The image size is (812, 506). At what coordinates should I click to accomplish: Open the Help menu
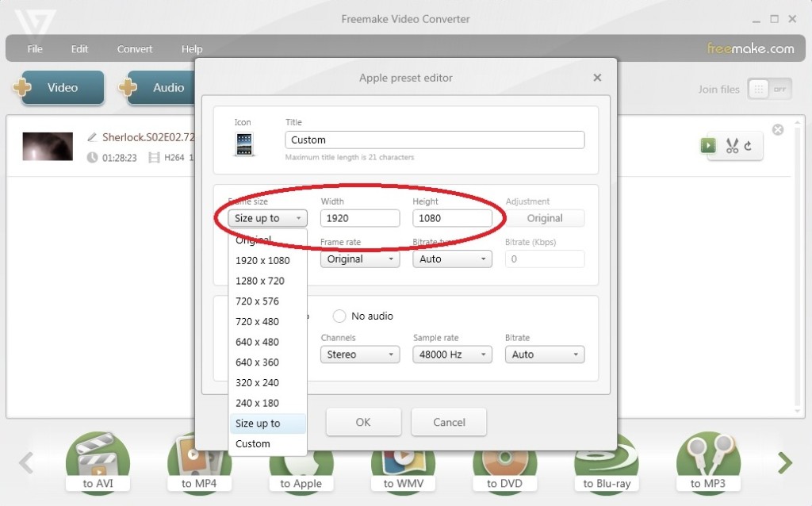[192, 48]
